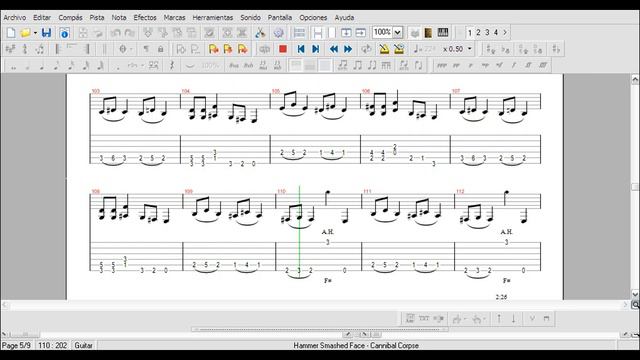The height and width of the screenshot is (360, 640).
Task: Switch to track 2 button
Action: click(478, 32)
